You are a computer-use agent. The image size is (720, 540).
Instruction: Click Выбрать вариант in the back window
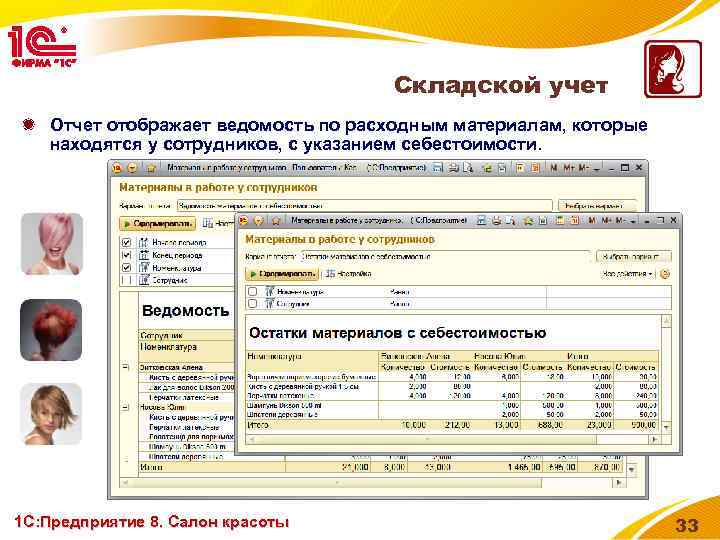[x=597, y=206]
